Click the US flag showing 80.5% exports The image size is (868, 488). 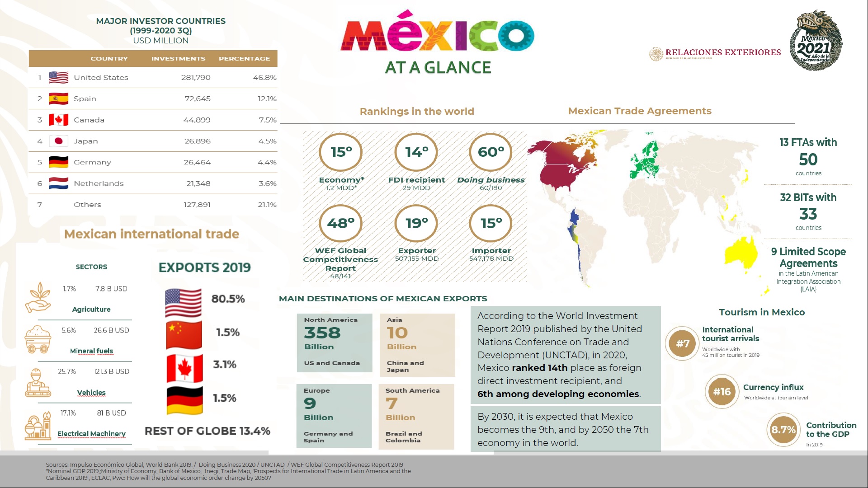183,303
